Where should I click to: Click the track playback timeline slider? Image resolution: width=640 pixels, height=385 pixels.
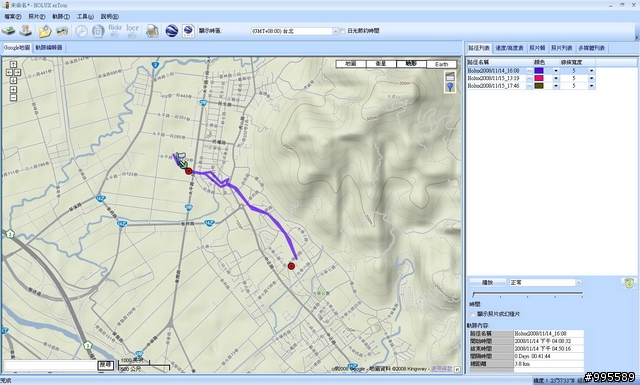click(x=527, y=294)
